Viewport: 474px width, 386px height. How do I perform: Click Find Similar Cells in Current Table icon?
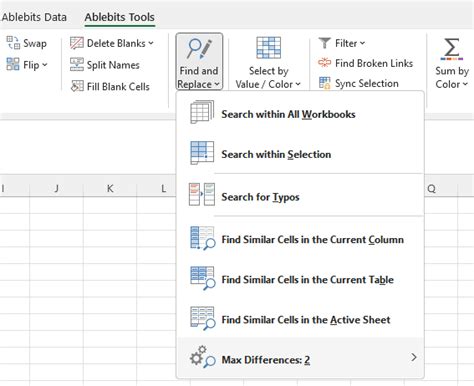tap(202, 278)
